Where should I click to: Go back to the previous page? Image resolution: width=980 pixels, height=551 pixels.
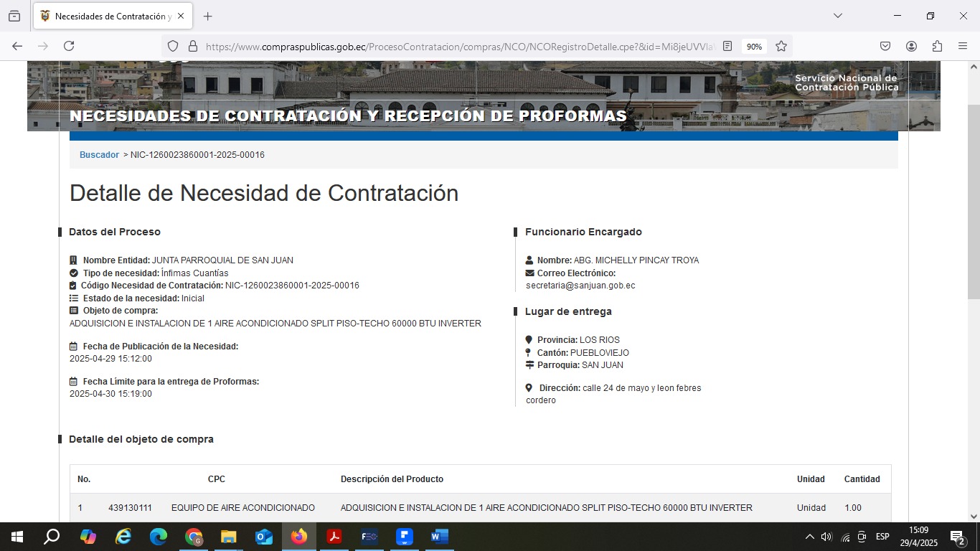(17, 46)
